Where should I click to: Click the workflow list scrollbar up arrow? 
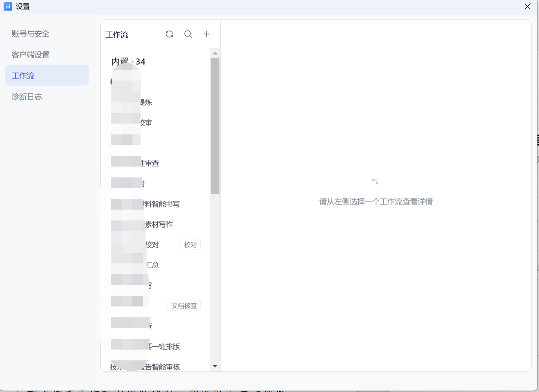215,53
